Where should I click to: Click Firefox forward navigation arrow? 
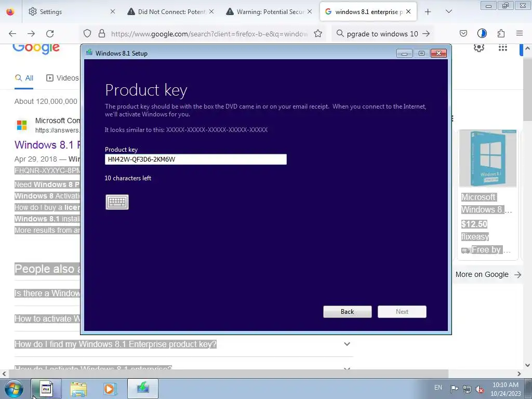click(x=31, y=34)
